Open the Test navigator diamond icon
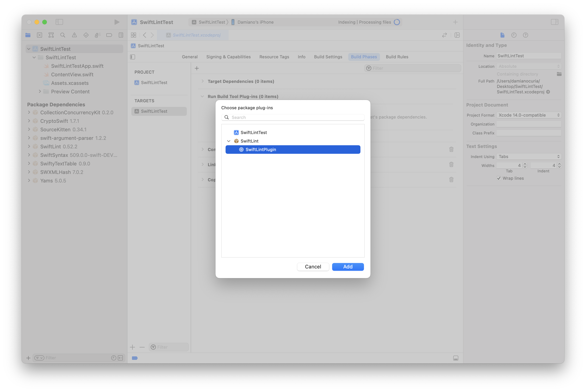 pos(86,35)
